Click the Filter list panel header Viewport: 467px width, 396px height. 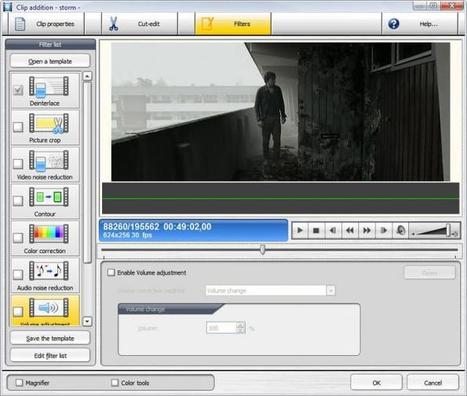[x=50, y=44]
